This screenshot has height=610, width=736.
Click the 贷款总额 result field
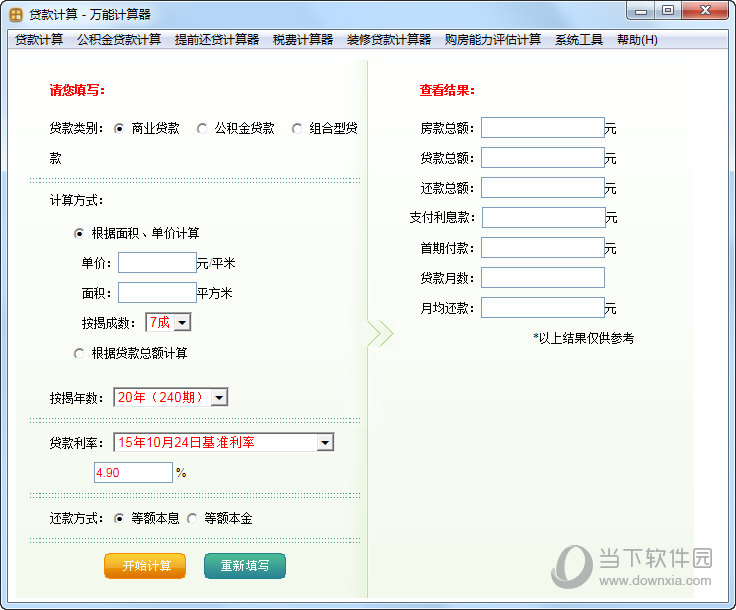[x=543, y=158]
